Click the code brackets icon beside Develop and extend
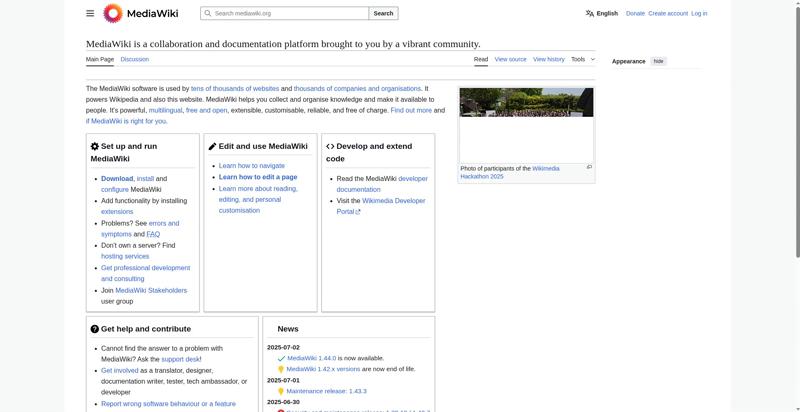Viewport: 800px width, 412px height. 330,146
